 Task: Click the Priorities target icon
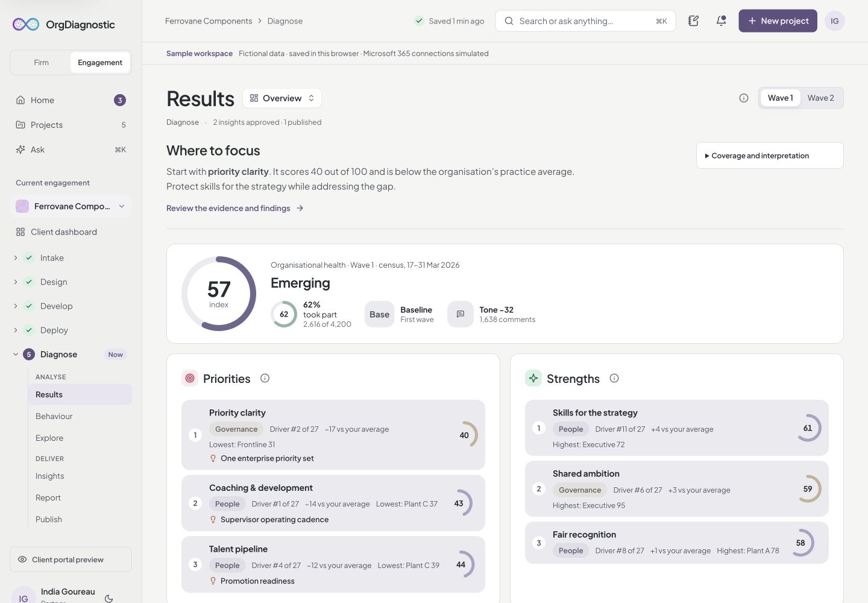[190, 378]
